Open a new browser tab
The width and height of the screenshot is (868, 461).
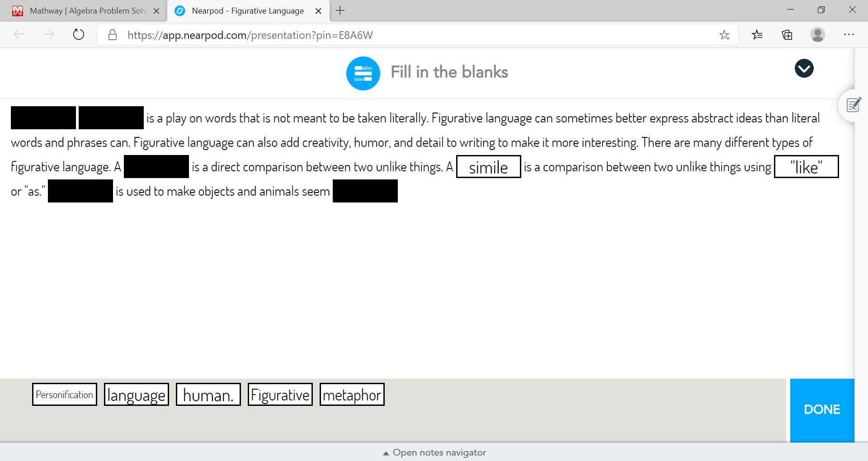click(x=340, y=11)
